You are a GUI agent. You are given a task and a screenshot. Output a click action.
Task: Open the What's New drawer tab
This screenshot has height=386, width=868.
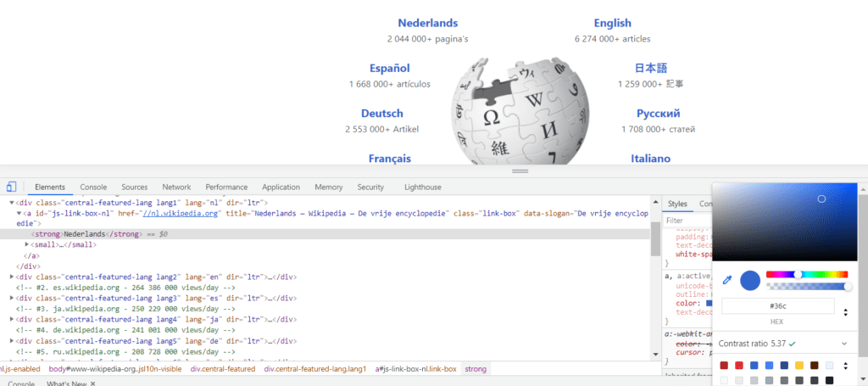coord(66,383)
